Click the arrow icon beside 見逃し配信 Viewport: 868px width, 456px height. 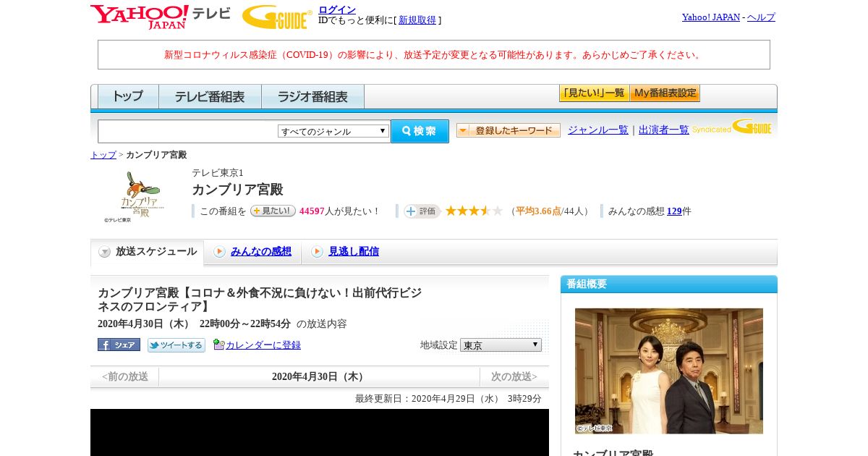317,252
